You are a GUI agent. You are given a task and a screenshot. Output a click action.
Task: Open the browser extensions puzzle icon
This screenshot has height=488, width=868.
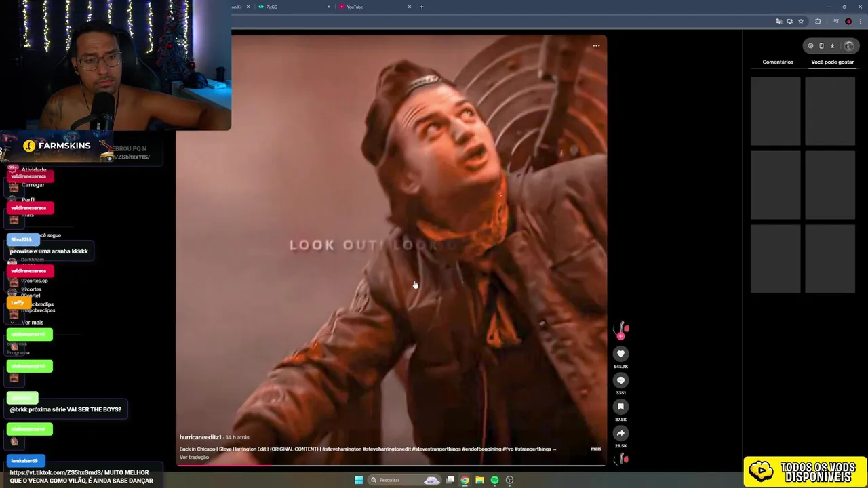818,22
